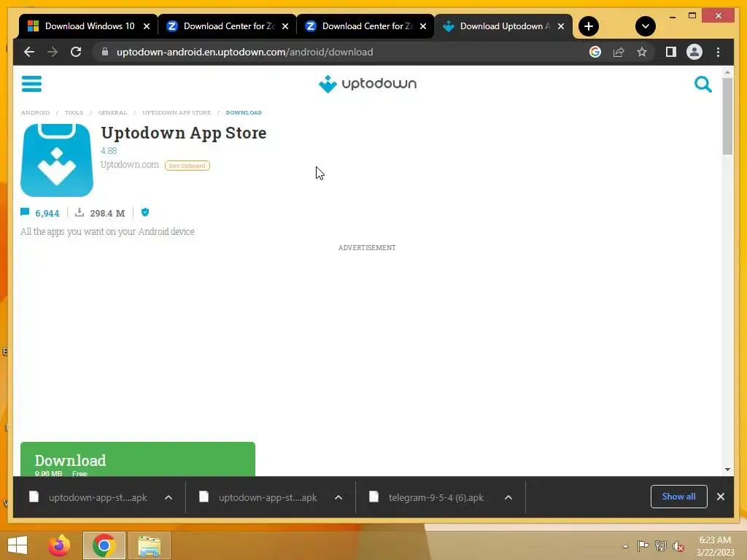Bookmark this page with the star icon
The image size is (747, 560).
click(642, 52)
